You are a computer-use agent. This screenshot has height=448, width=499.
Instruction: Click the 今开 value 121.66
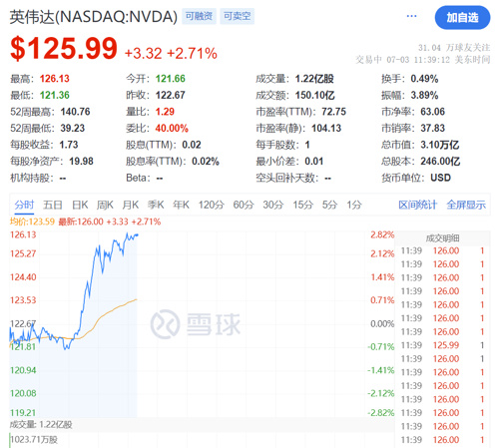171,79
